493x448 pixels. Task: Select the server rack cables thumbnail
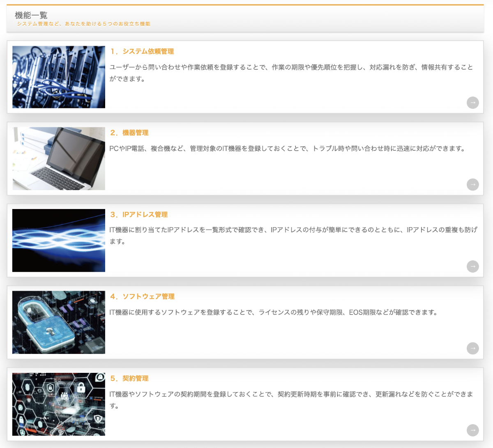(x=59, y=77)
